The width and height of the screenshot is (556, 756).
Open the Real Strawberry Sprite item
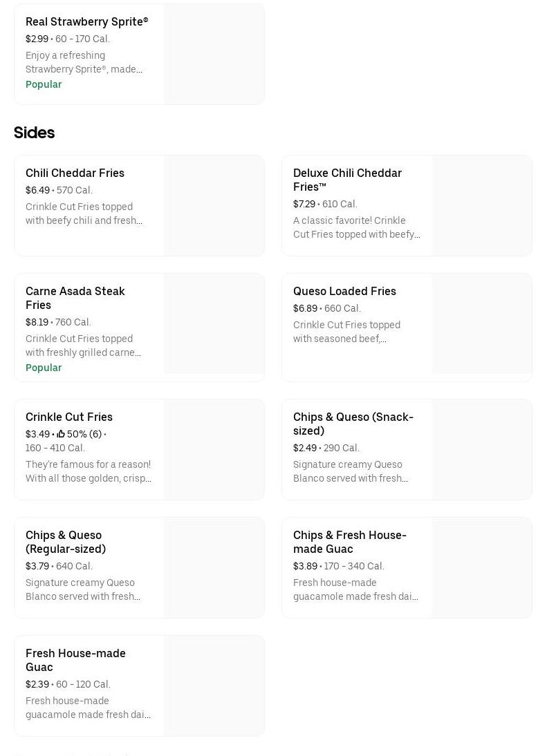point(87,22)
